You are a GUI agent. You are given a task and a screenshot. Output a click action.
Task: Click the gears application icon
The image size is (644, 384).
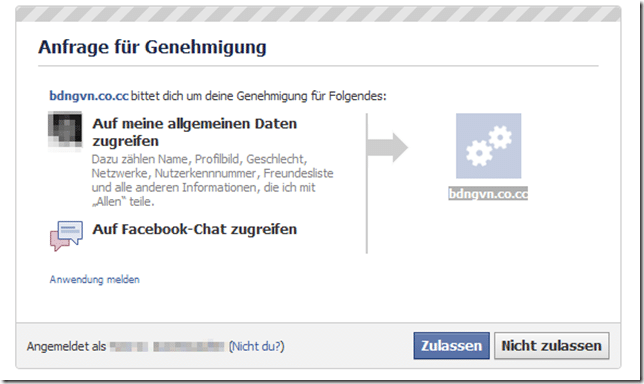click(488, 146)
